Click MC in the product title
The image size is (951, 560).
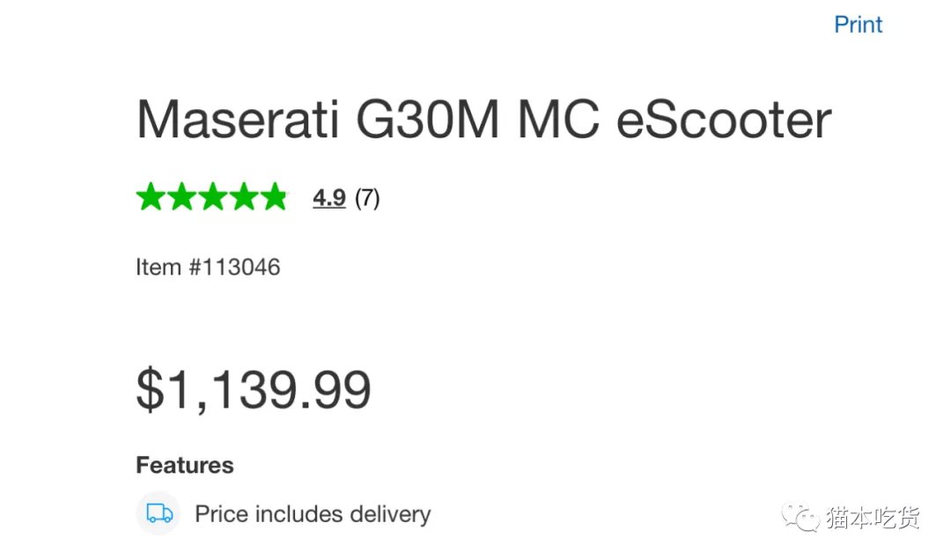click(x=558, y=119)
